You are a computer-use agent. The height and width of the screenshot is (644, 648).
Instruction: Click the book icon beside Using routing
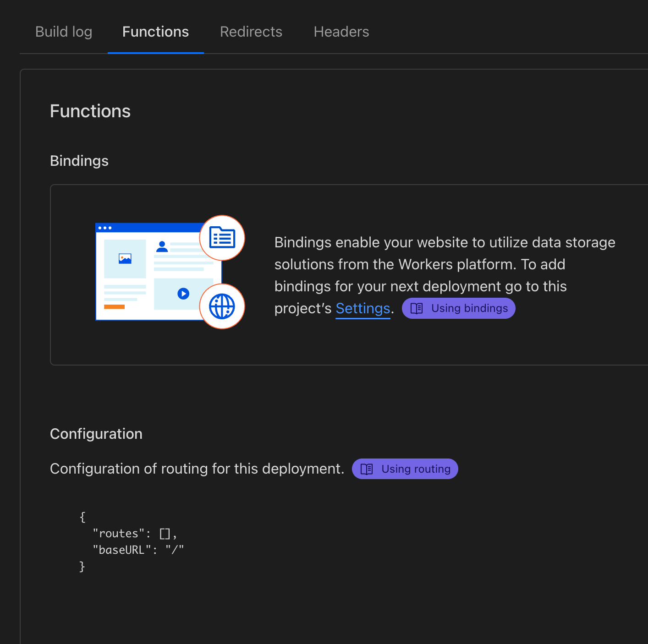coord(367,469)
